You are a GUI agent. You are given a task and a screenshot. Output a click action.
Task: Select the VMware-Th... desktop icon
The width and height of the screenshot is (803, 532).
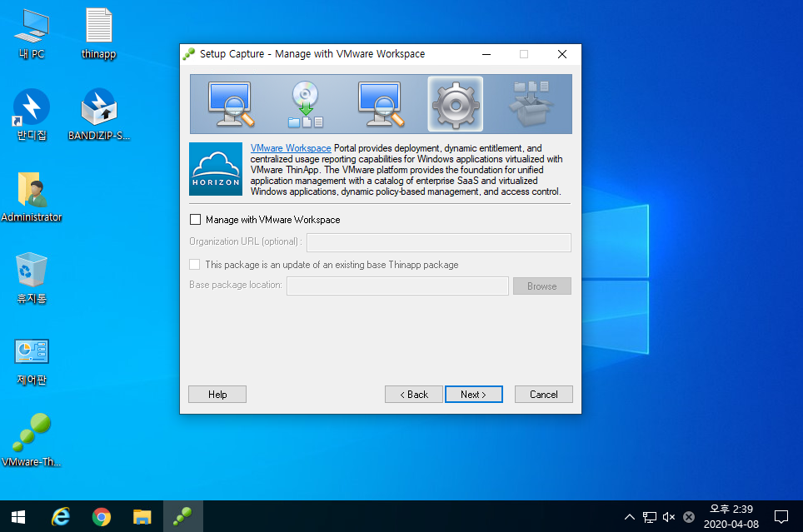pos(32,440)
